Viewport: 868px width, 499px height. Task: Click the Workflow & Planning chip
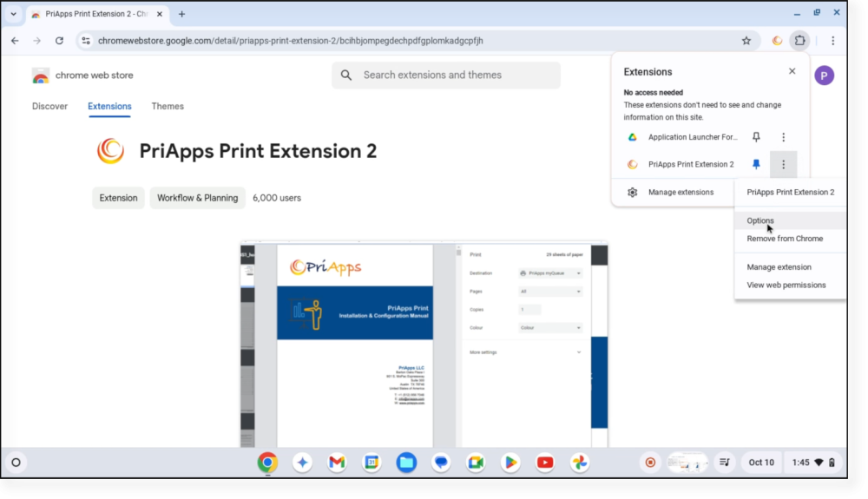click(198, 198)
